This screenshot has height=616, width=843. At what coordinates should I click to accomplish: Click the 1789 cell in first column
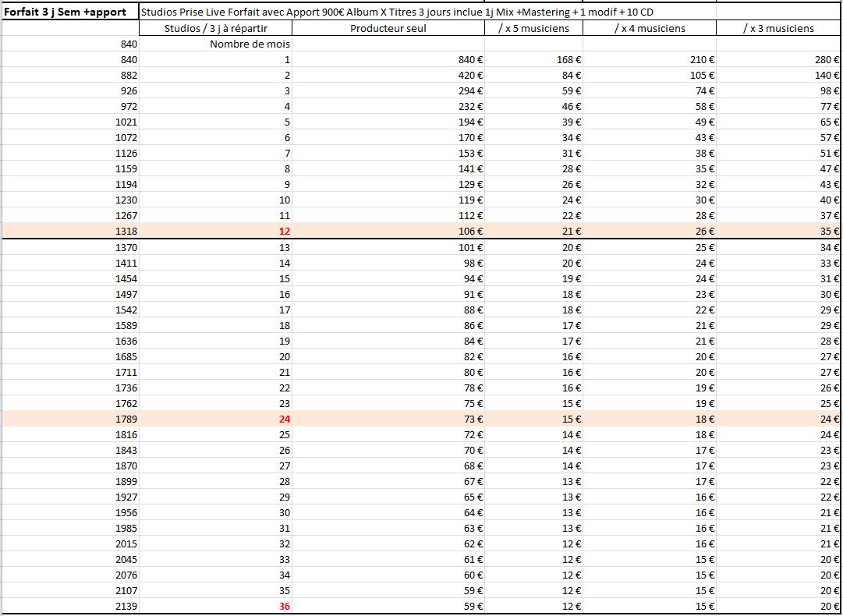pyautogui.click(x=126, y=419)
